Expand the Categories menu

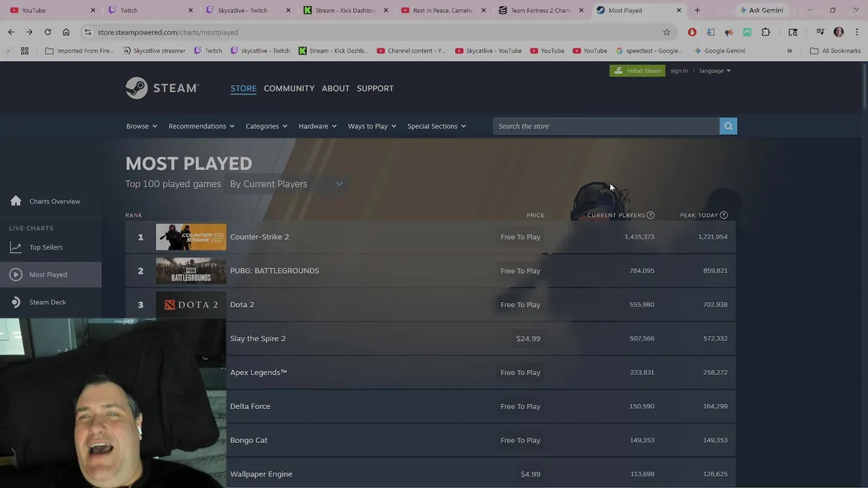(267, 126)
